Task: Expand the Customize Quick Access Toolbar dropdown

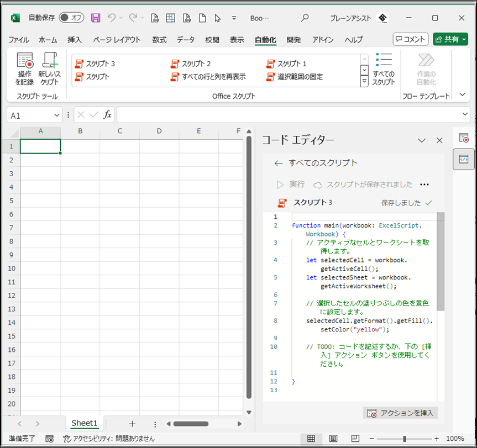Action: (234, 18)
